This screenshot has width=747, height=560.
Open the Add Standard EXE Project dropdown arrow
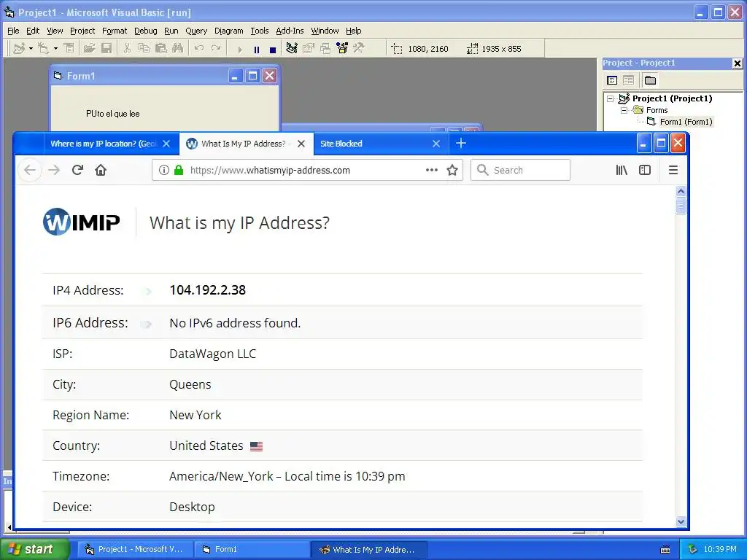[31, 49]
